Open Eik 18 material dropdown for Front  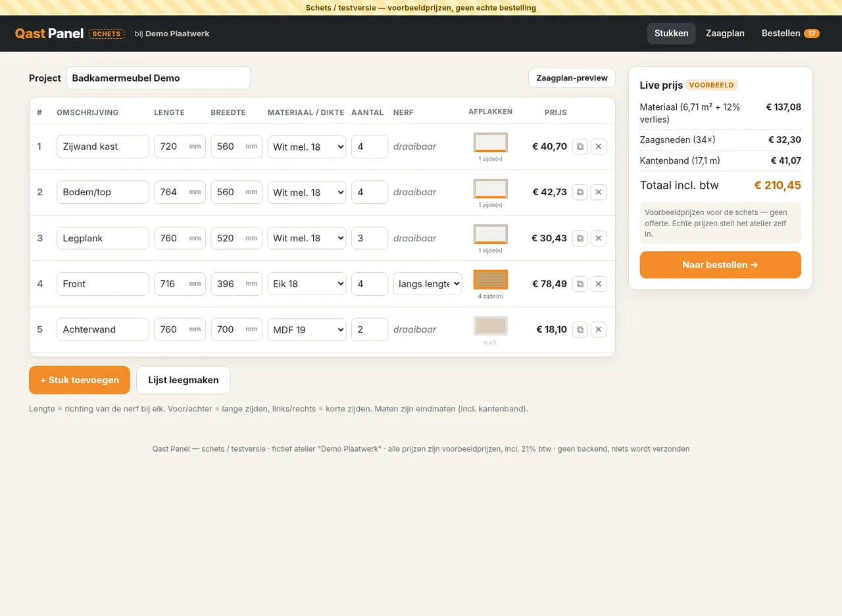[x=307, y=283]
